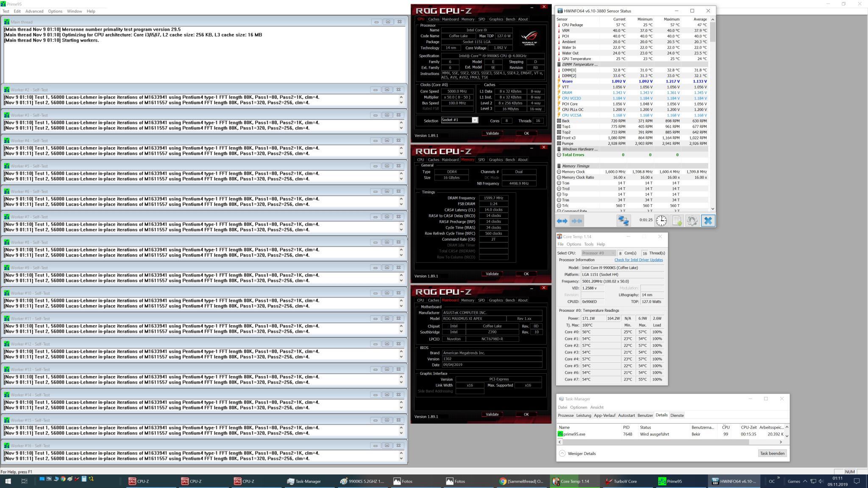Click Check for Intel Driver Updates link
Image resolution: width=868 pixels, height=488 pixels.
tap(639, 260)
